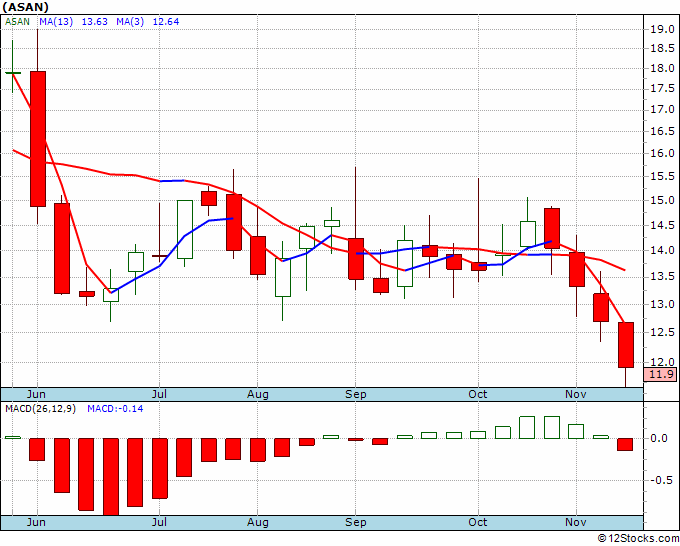Select Jul on upper time axis
The width and height of the screenshot is (680, 546).
click(159, 394)
